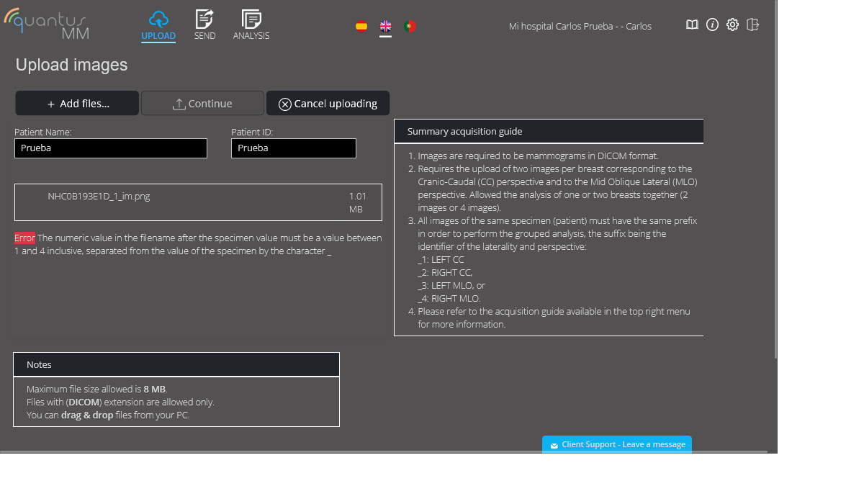
Task: Click the 1.01 MB file size
Action: [357, 202]
